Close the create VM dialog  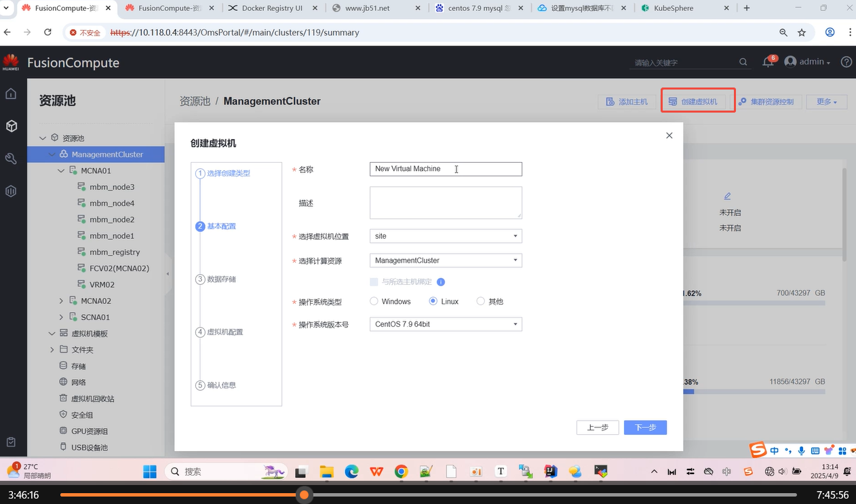point(669,136)
